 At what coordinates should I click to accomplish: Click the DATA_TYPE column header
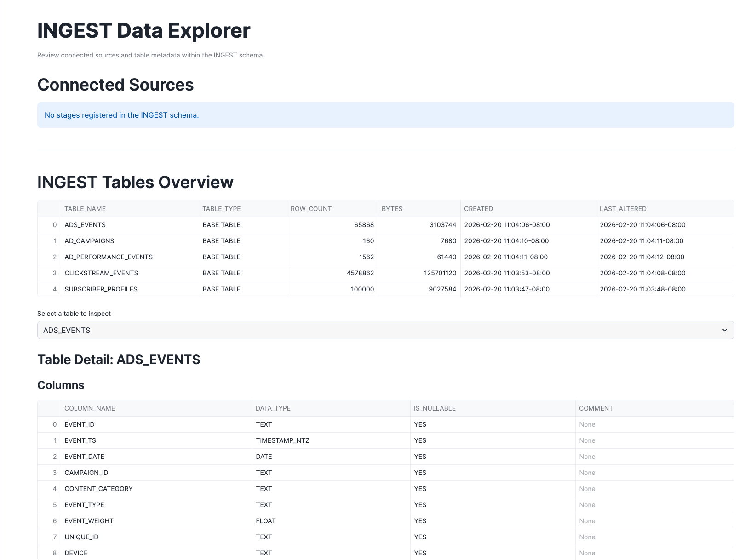[x=273, y=408]
